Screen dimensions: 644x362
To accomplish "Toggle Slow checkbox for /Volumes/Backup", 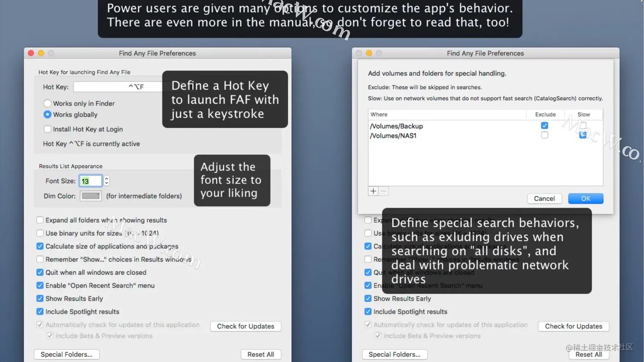I will (583, 125).
